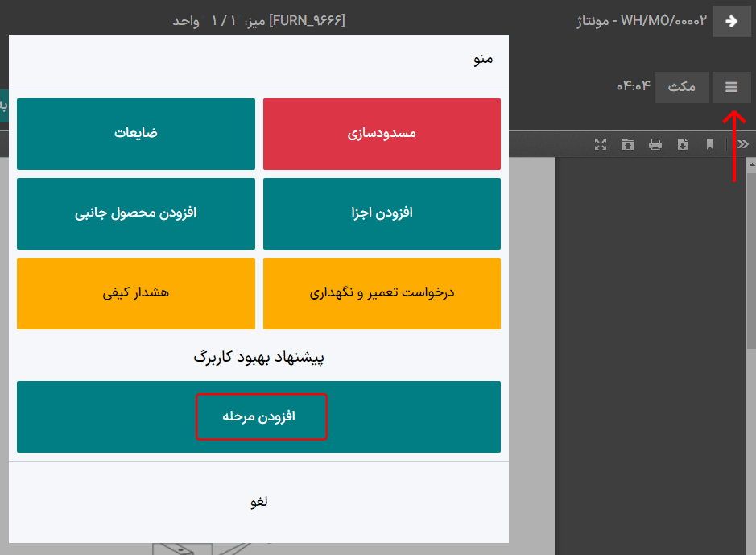The height and width of the screenshot is (555, 756).
Task: Click the bookmark current view icon
Action: (x=710, y=144)
